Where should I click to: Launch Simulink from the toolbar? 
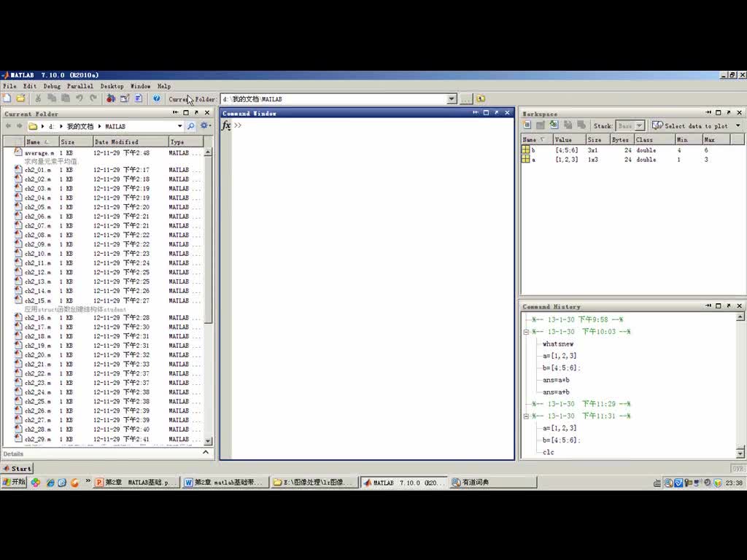(x=111, y=98)
